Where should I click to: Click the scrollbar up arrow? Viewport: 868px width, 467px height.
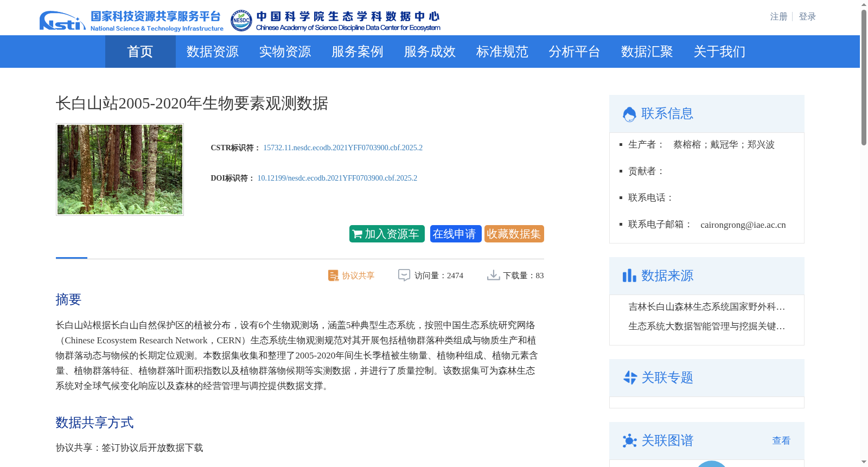click(x=864, y=4)
